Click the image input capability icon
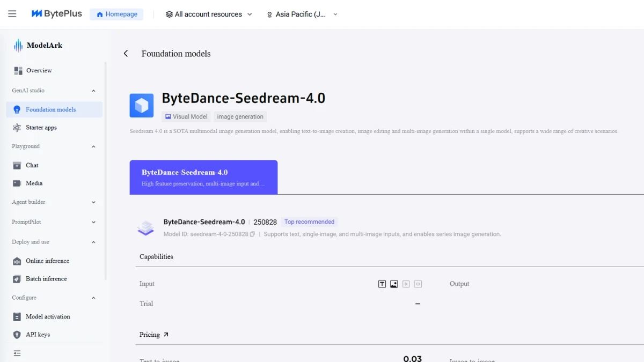This screenshot has height=362, width=644. [394, 284]
